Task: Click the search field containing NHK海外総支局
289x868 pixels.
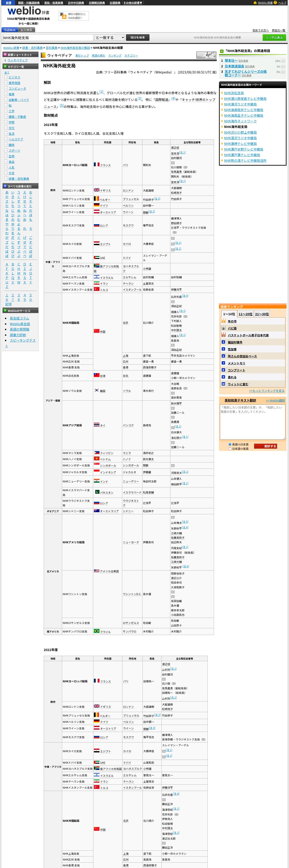Action: click(48, 38)
